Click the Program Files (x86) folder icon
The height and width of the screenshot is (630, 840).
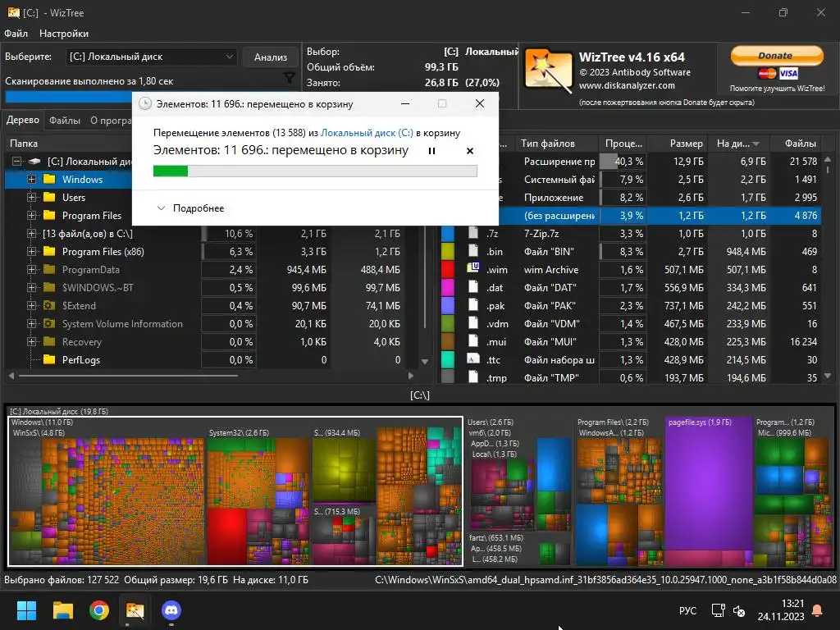point(49,251)
